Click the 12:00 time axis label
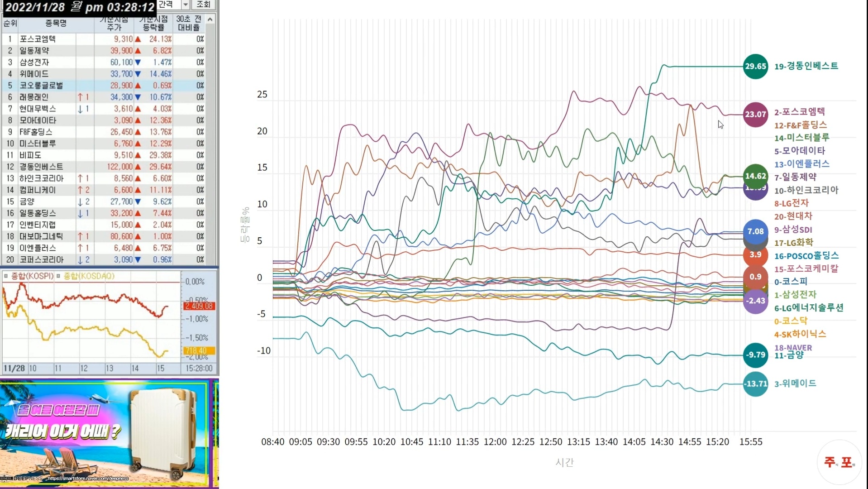This screenshot has width=868, height=489. point(495,442)
